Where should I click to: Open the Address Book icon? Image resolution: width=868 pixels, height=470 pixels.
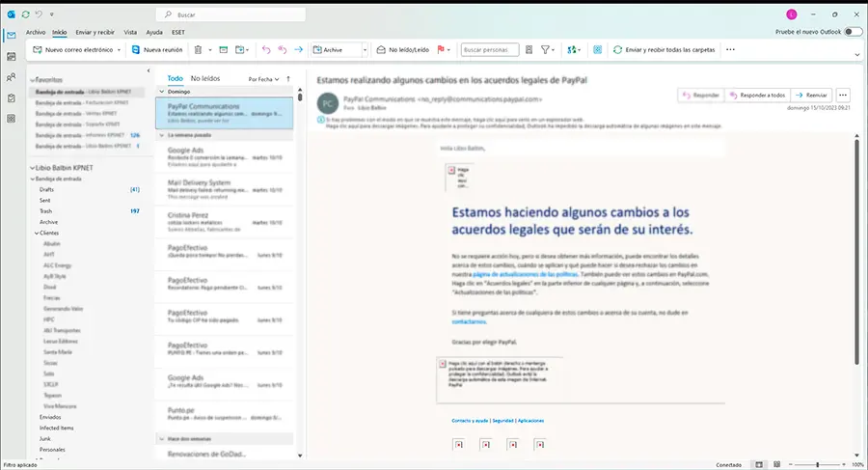pos(529,50)
